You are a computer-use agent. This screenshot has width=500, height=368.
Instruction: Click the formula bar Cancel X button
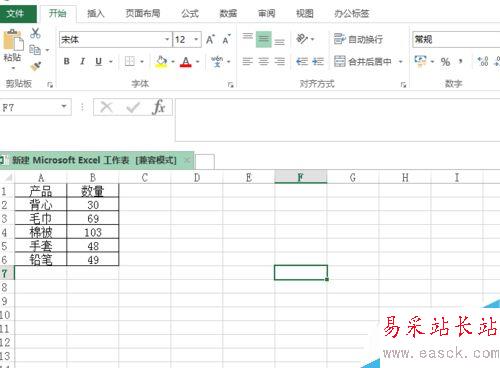[106, 107]
